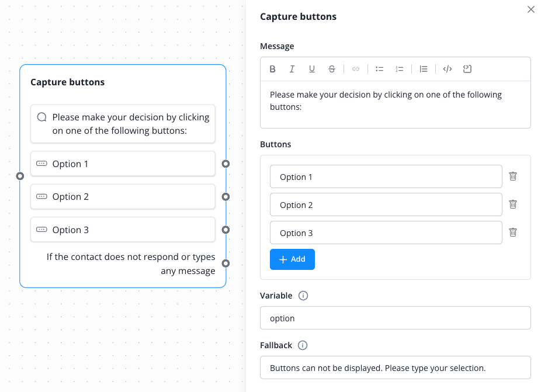Delete the Option 2 button

(513, 204)
